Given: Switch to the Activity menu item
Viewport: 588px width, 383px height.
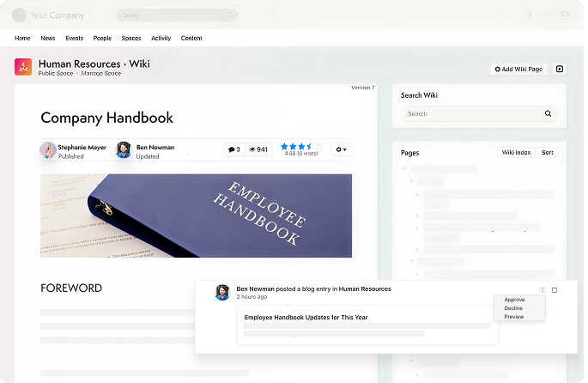Looking at the screenshot, I should tap(161, 39).
